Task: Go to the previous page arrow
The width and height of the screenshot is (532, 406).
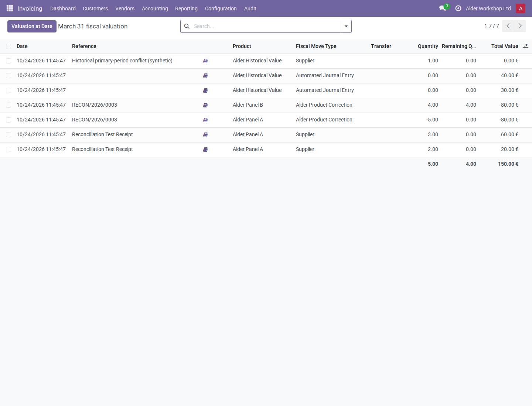Action: click(508, 26)
